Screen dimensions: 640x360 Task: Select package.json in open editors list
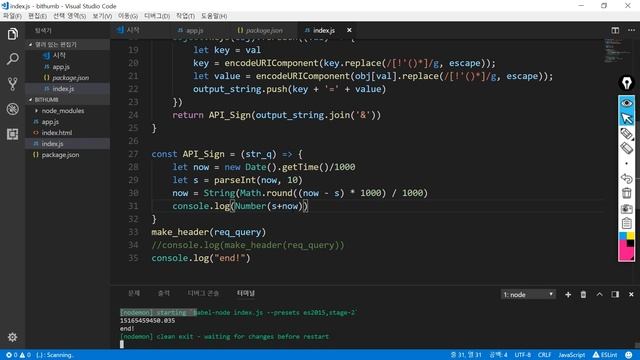point(68,78)
